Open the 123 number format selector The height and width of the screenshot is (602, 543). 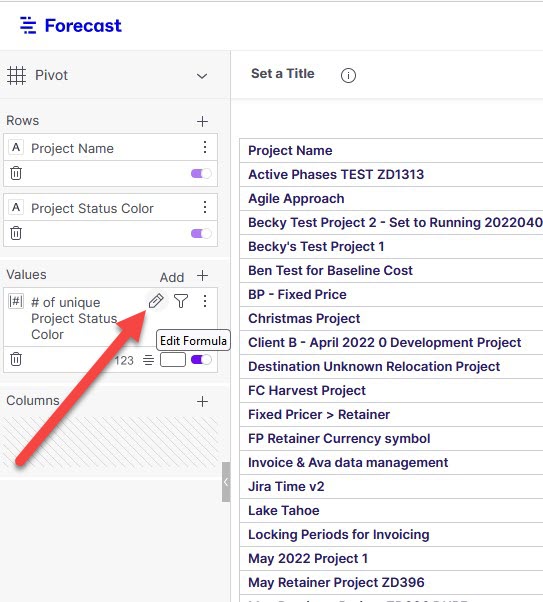click(x=124, y=361)
